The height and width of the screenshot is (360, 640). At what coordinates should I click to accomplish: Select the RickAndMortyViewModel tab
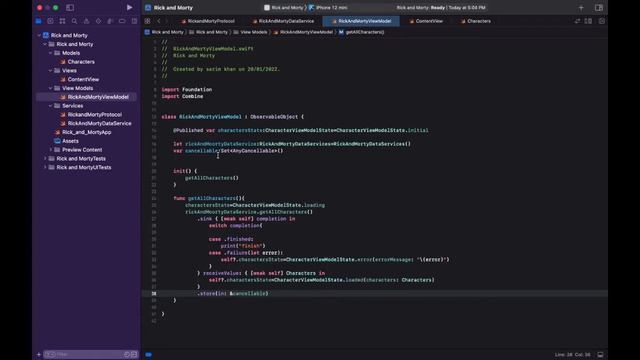(361, 21)
